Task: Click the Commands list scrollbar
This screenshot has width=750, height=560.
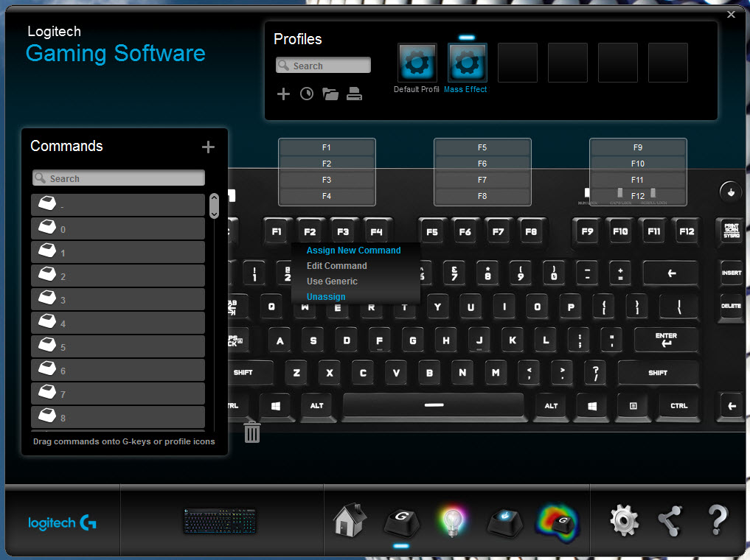Action: pyautogui.click(x=214, y=206)
